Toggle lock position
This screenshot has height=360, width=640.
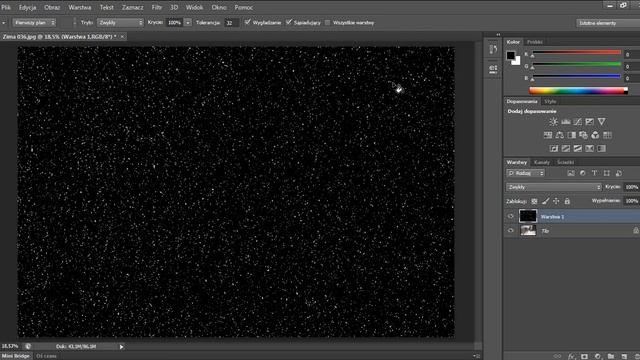point(556,201)
